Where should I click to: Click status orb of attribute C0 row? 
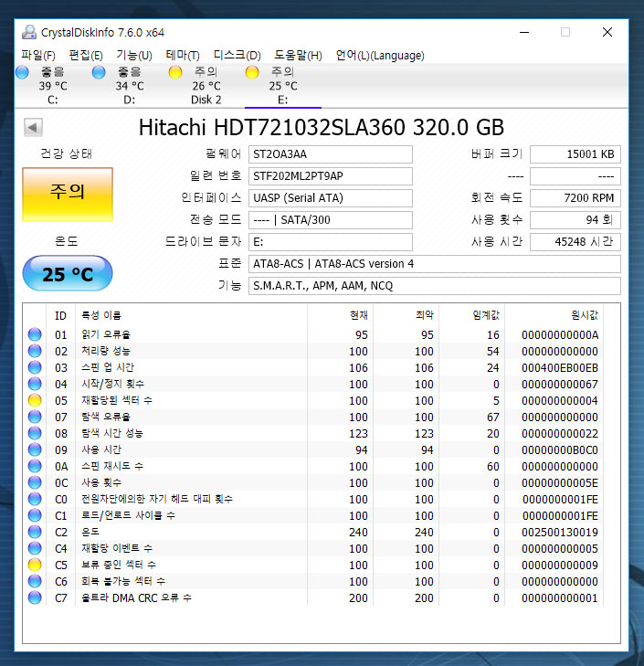click(35, 499)
